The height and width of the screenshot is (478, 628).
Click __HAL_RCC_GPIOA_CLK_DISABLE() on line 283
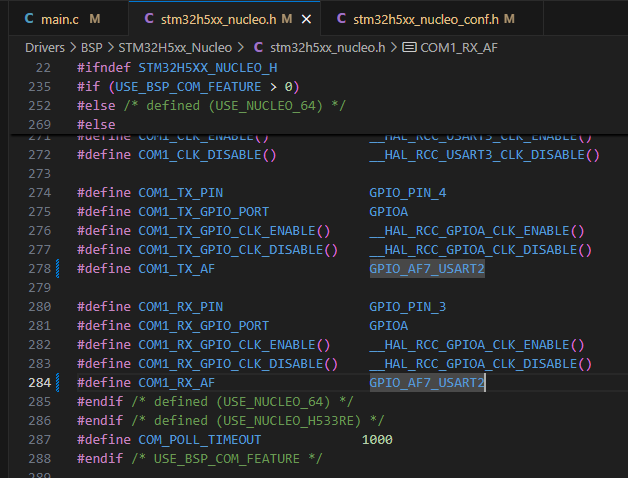tap(480, 364)
